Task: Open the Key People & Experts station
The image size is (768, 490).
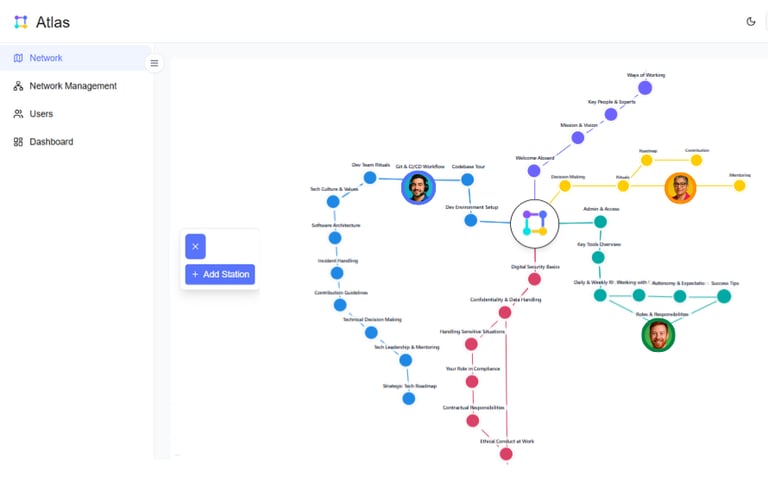Action: [x=611, y=115]
